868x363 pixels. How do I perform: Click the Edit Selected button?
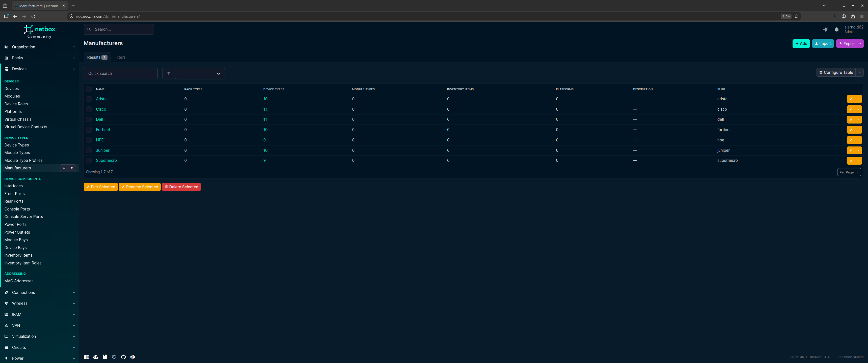(x=101, y=187)
